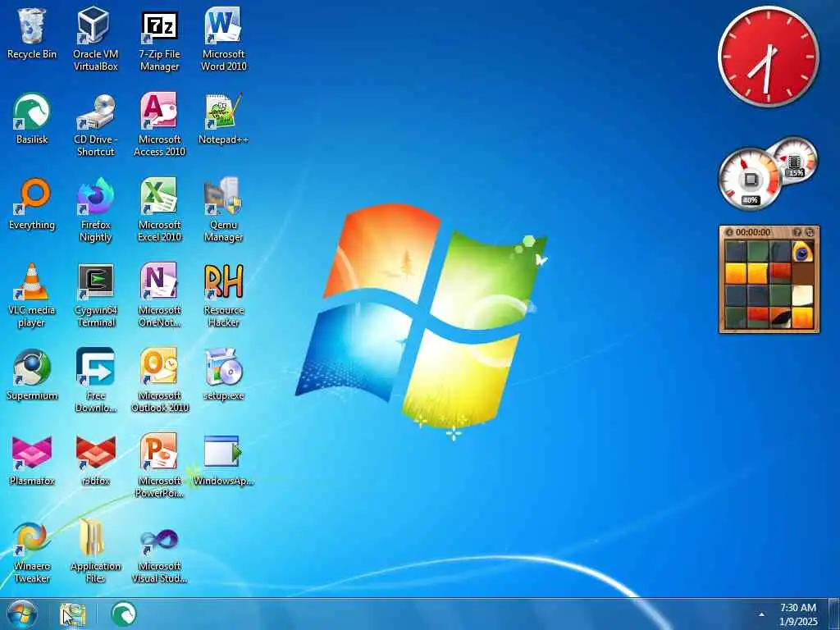Click the Basilisk desktop shortcut

[x=32, y=119]
